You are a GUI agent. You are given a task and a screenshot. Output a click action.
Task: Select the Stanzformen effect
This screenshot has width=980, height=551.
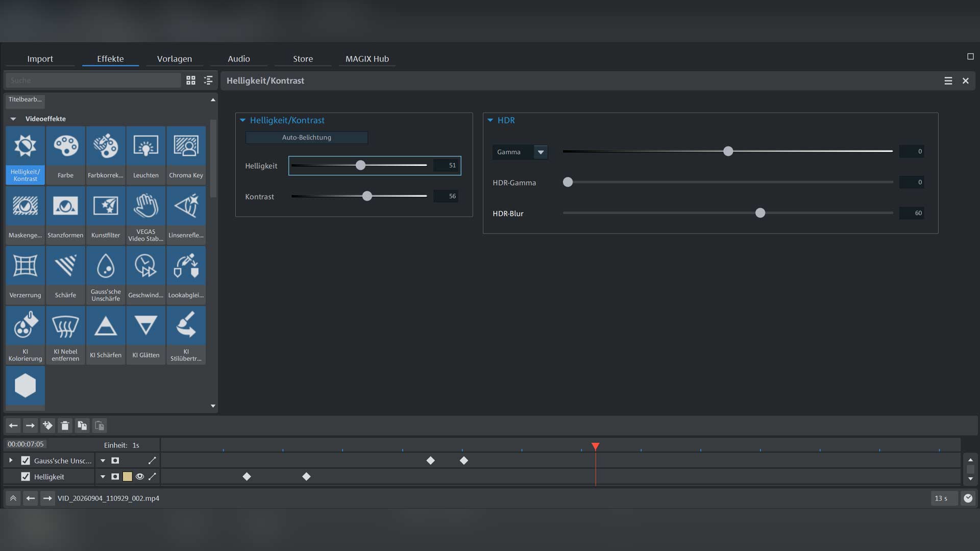[65, 215]
